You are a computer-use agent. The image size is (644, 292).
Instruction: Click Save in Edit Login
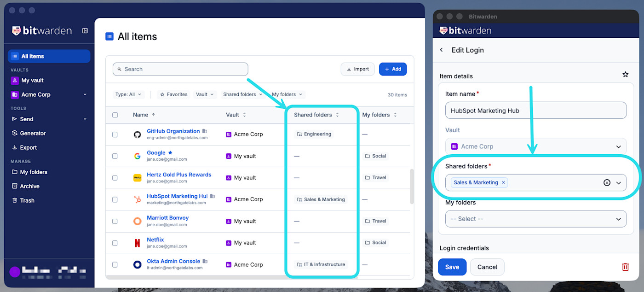click(452, 267)
